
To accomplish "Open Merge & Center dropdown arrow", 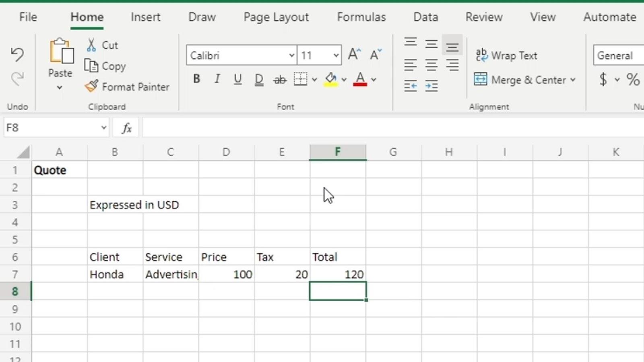I will tap(573, 80).
